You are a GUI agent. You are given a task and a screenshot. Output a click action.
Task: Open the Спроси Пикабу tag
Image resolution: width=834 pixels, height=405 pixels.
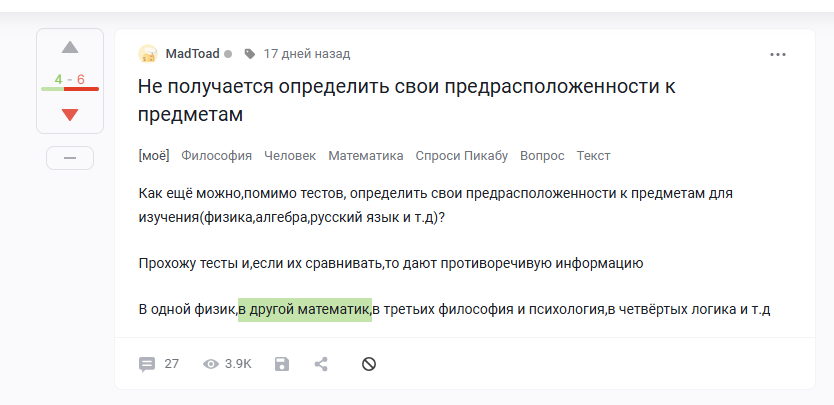tap(462, 155)
